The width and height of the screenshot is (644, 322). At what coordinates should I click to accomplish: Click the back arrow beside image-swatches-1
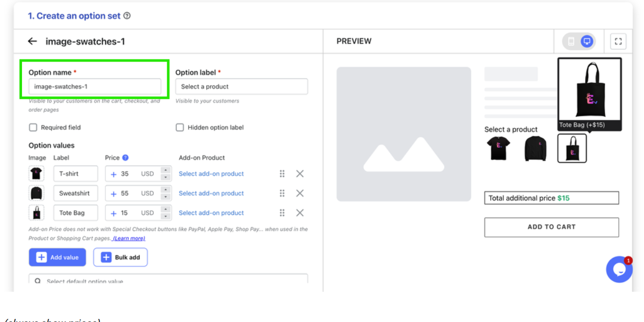32,41
